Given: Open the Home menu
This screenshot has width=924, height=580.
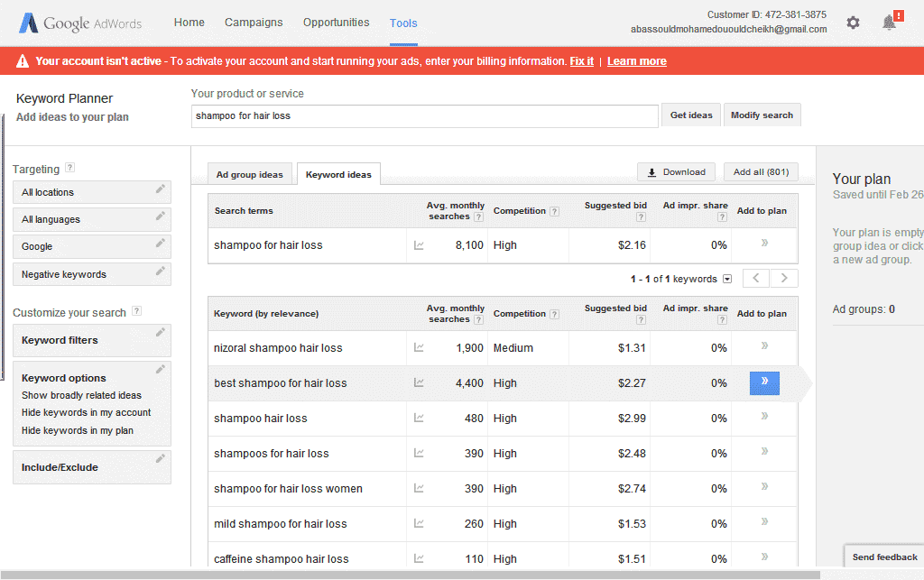Looking at the screenshot, I should (x=189, y=23).
